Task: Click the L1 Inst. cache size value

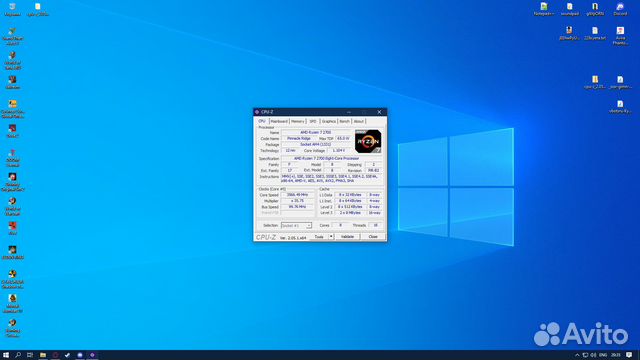Action: pyautogui.click(x=350, y=201)
